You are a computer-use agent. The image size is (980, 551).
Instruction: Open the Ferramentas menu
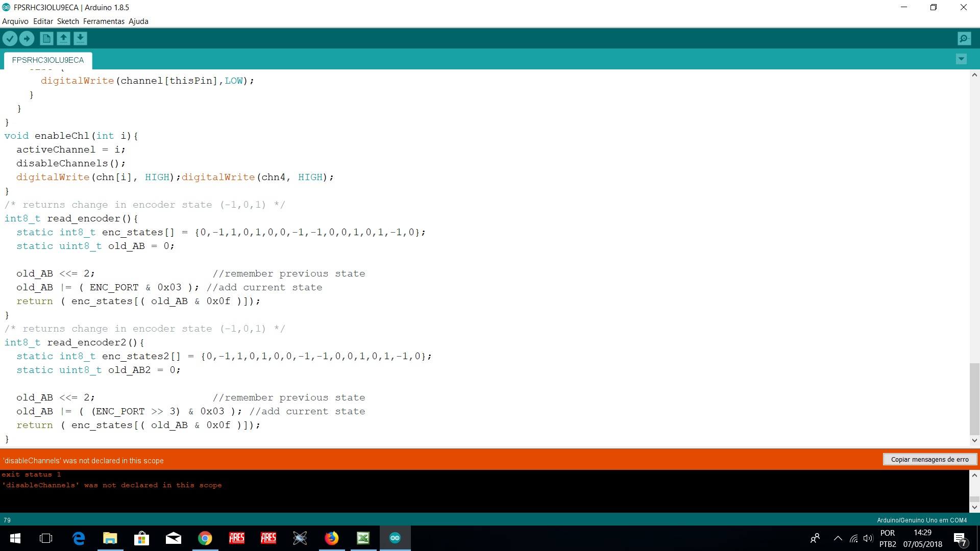[104, 21]
